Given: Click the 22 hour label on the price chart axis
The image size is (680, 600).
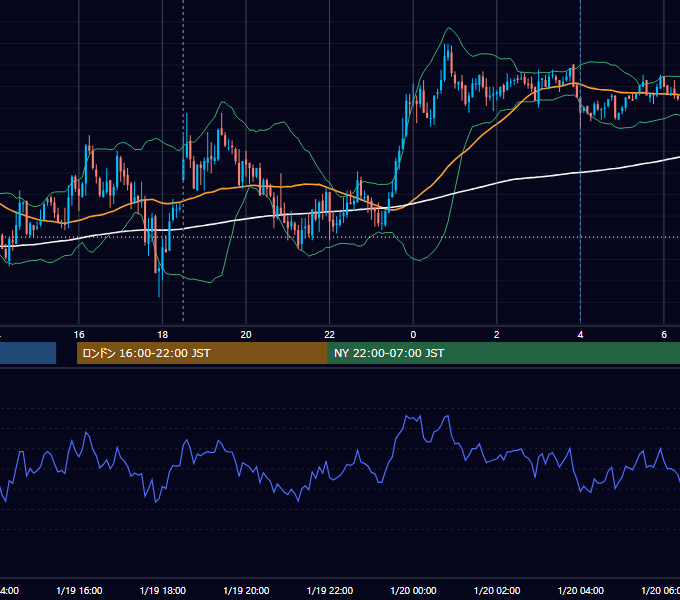Looking at the screenshot, I should (330, 335).
